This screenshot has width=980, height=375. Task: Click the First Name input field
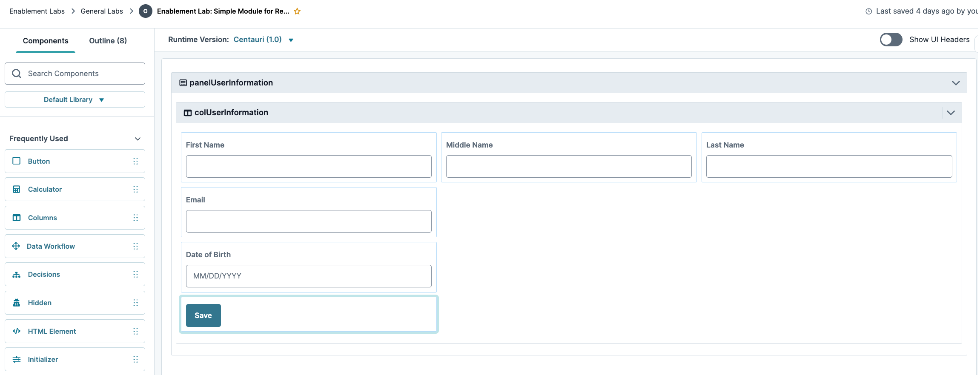pos(309,166)
